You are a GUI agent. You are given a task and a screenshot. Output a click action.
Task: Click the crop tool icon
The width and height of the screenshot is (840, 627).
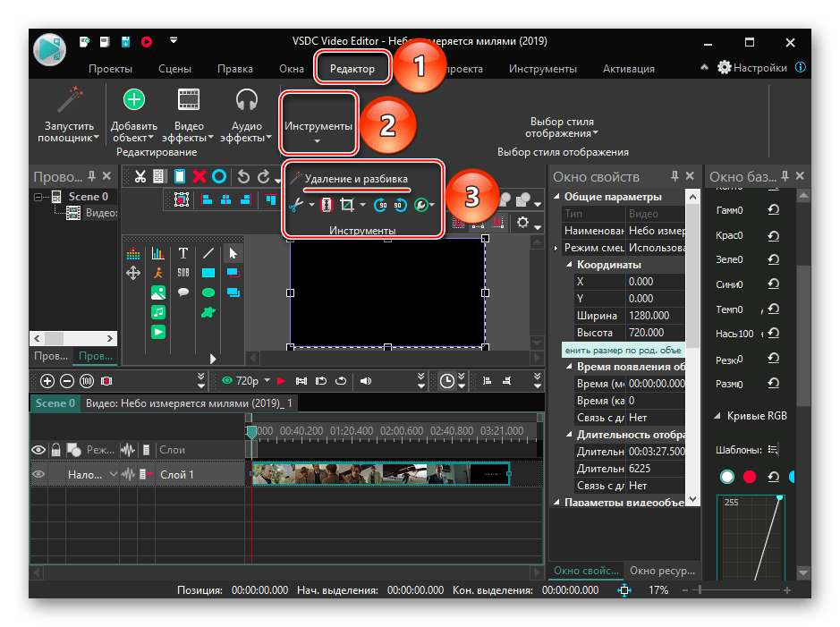(x=346, y=205)
